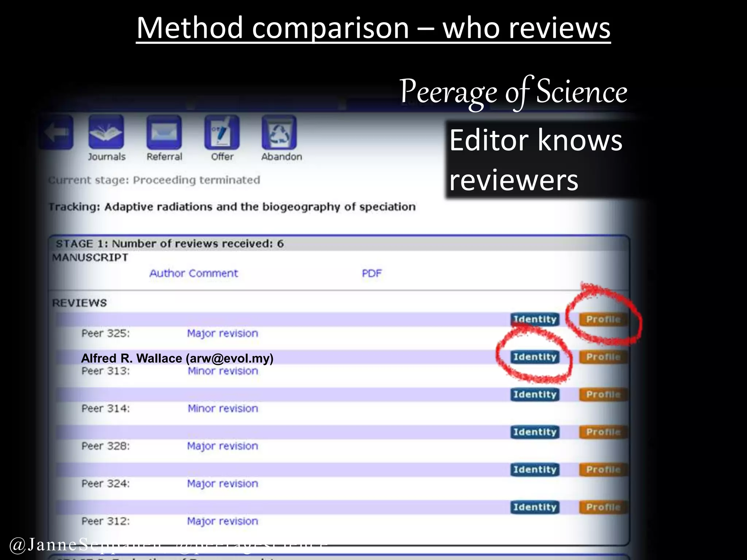Image resolution: width=747 pixels, height=560 pixels.
Task: Open the Author Comment link
Action: coord(194,273)
